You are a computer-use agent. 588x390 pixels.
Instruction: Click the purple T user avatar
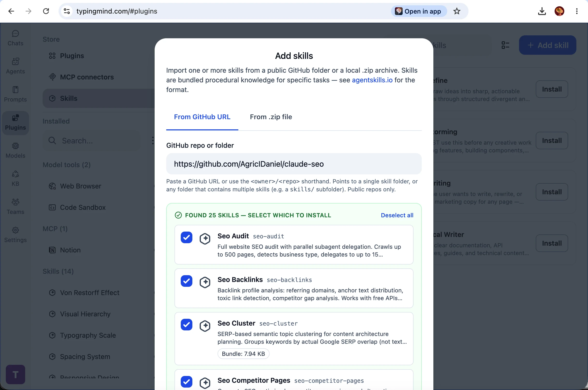pos(15,374)
